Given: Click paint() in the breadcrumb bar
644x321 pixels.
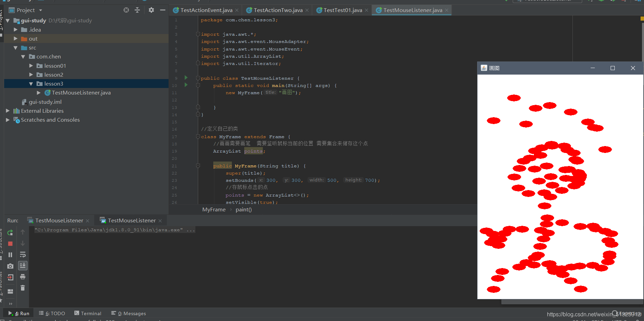Looking at the screenshot, I should click(x=244, y=210).
